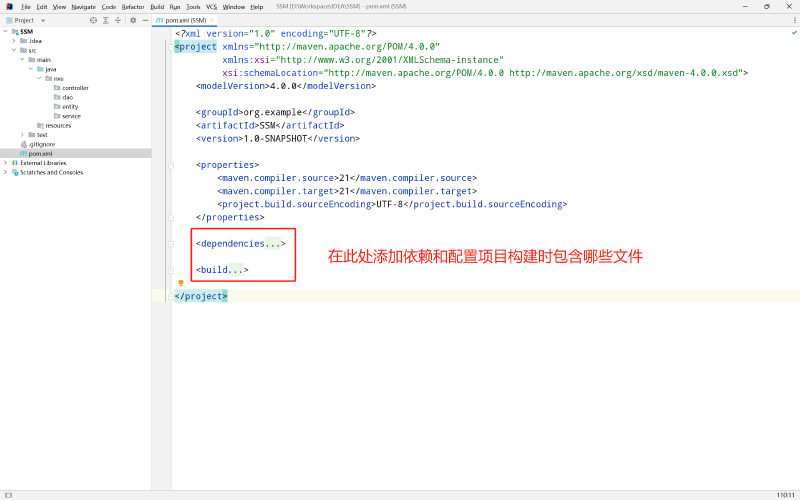Image resolution: width=800 pixels, height=500 pixels.
Task: Select the entity package in tree
Action: (x=70, y=107)
